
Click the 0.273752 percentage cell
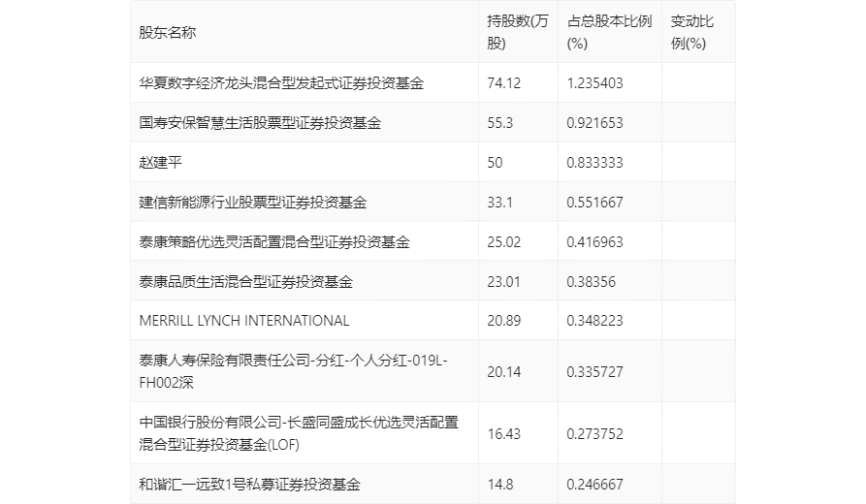point(594,433)
